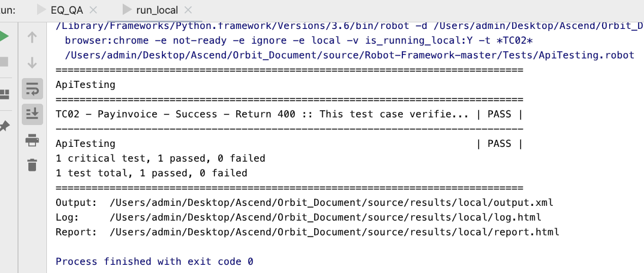Click the green Rerun button

pos(4,37)
